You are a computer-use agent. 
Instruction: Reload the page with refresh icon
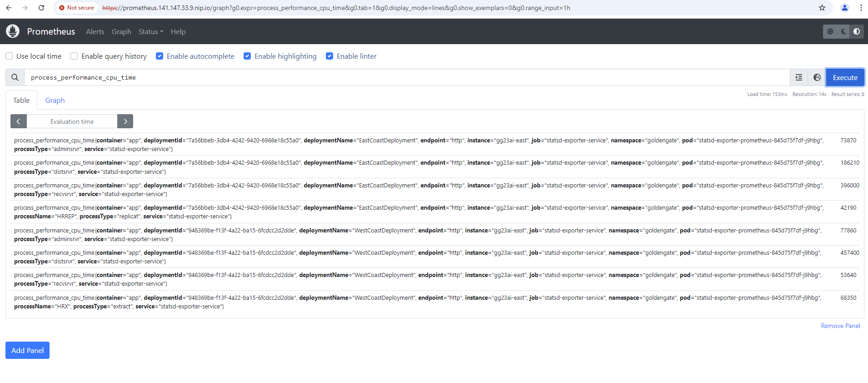(41, 8)
